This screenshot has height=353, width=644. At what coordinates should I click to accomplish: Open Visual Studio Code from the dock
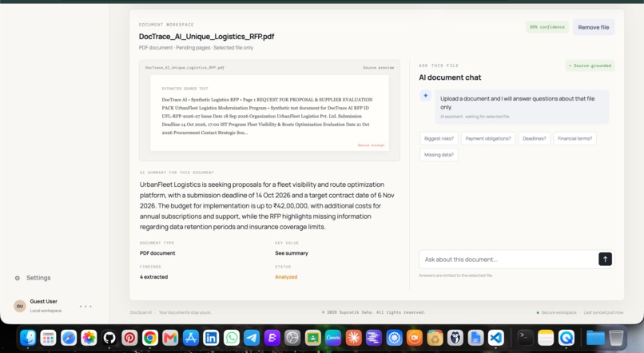pyautogui.click(x=496, y=338)
